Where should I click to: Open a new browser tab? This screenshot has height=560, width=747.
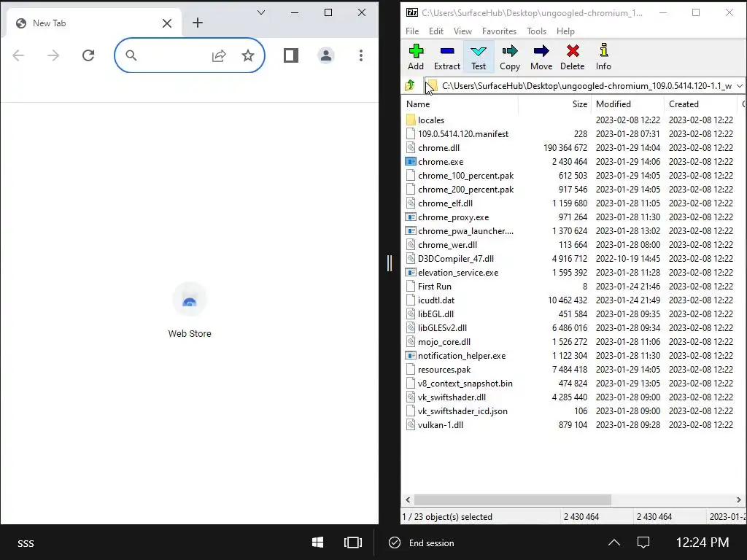tap(197, 23)
